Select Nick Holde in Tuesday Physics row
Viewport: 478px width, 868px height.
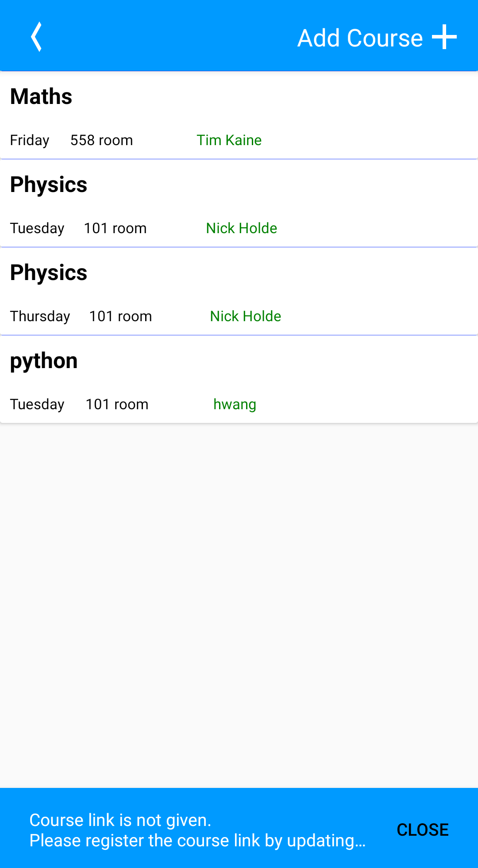[x=242, y=228]
